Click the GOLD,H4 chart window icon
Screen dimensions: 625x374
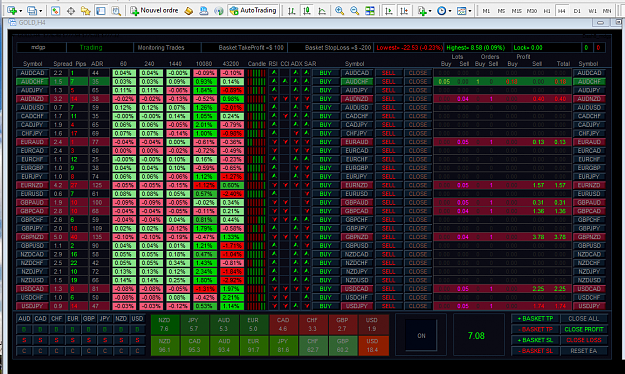tap(12, 23)
